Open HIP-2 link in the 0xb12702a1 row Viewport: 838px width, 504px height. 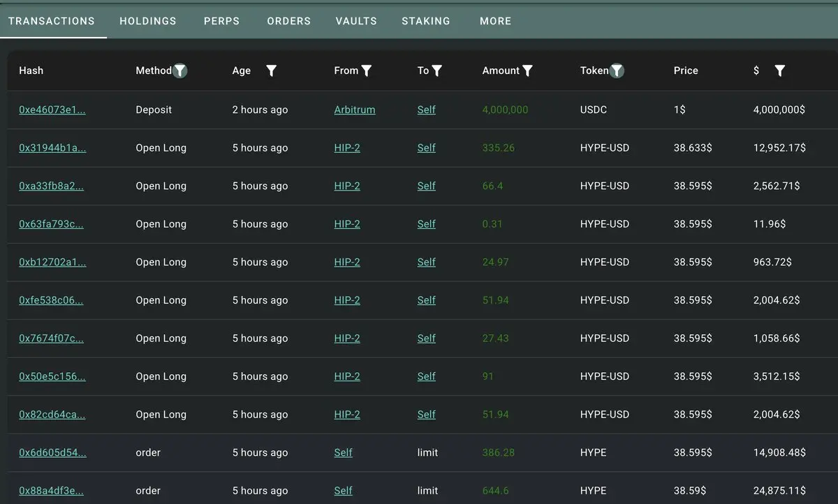tap(347, 262)
